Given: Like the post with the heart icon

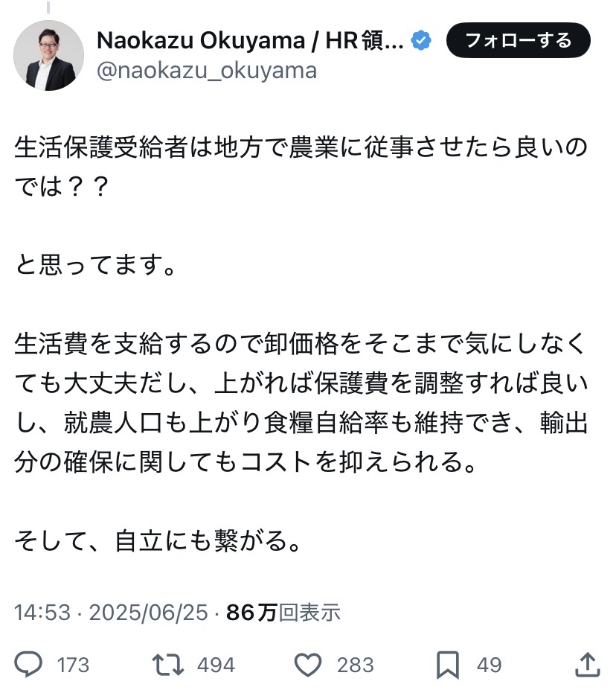Looking at the screenshot, I should pos(307,664).
